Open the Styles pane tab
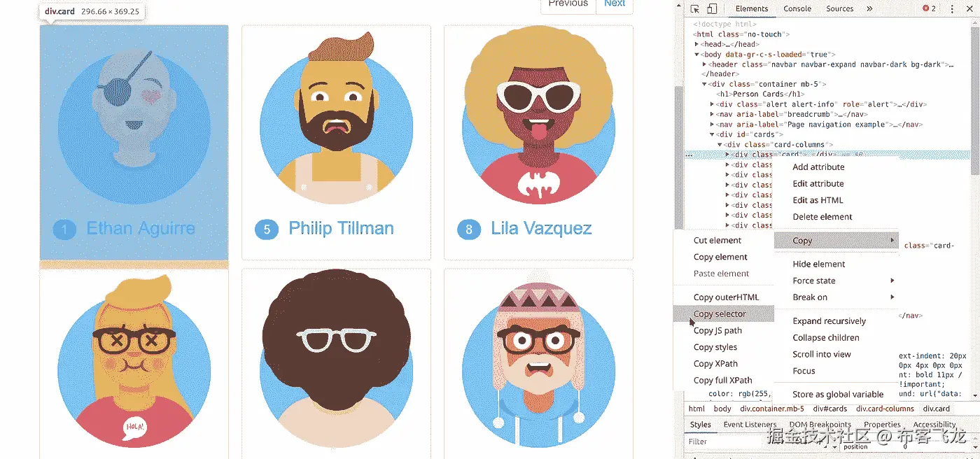Viewport: 980px width, 459px height. (x=700, y=425)
